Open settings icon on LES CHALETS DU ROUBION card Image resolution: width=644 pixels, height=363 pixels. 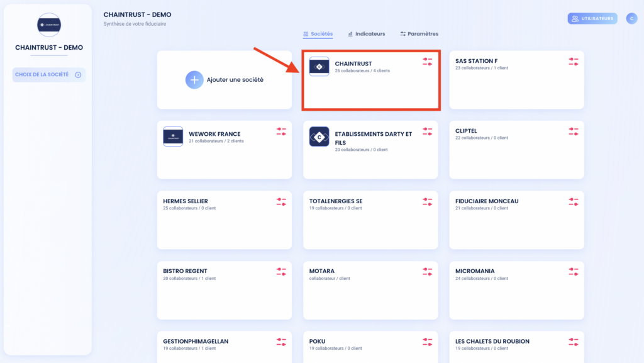coord(574,342)
